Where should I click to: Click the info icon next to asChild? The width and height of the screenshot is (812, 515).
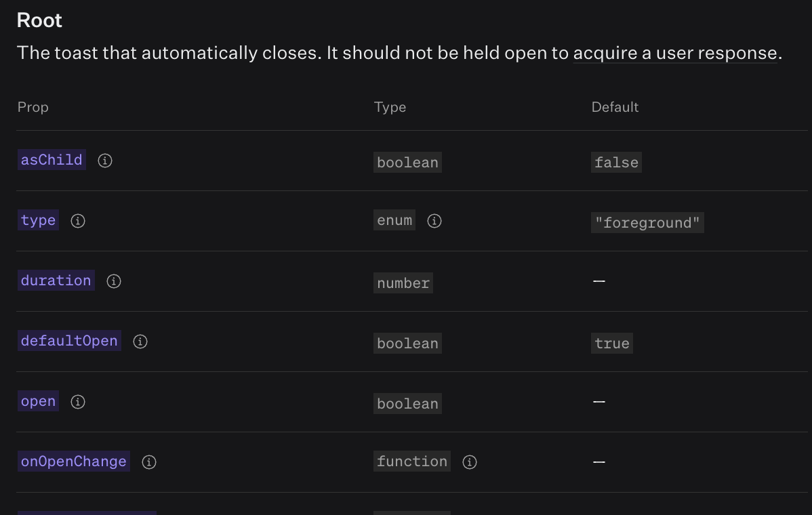(104, 161)
